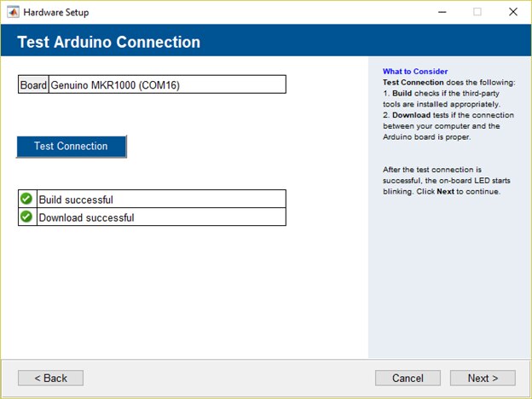Select the Genuino MKR1000 (COM16) board field

click(x=167, y=85)
